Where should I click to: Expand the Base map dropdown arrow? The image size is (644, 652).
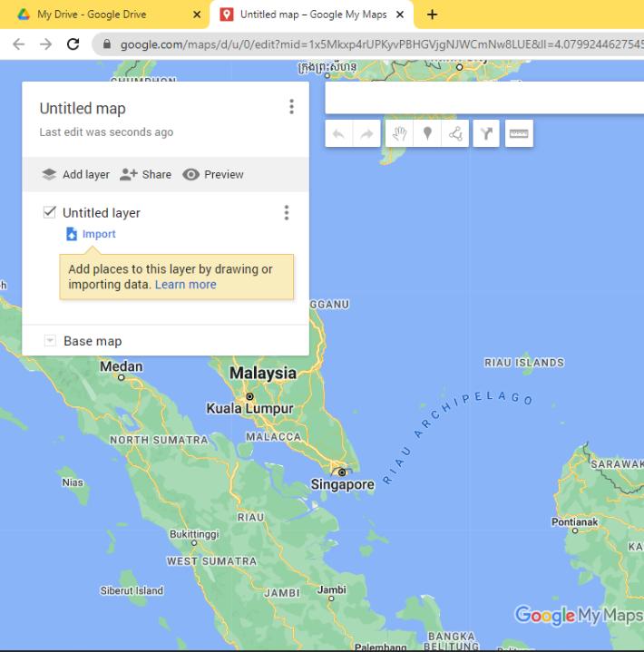[x=50, y=341]
